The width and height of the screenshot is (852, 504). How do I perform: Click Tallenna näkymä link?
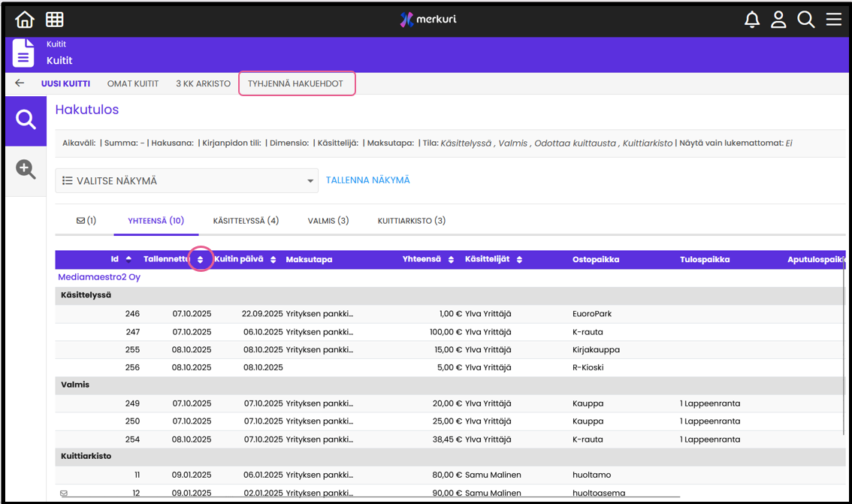tap(367, 180)
